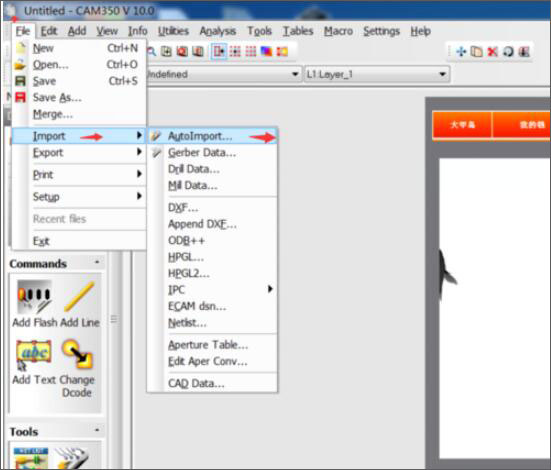Viewport: 551px width, 470px height.
Task: Toggle the object snap toolbar icon
Action: (219, 52)
